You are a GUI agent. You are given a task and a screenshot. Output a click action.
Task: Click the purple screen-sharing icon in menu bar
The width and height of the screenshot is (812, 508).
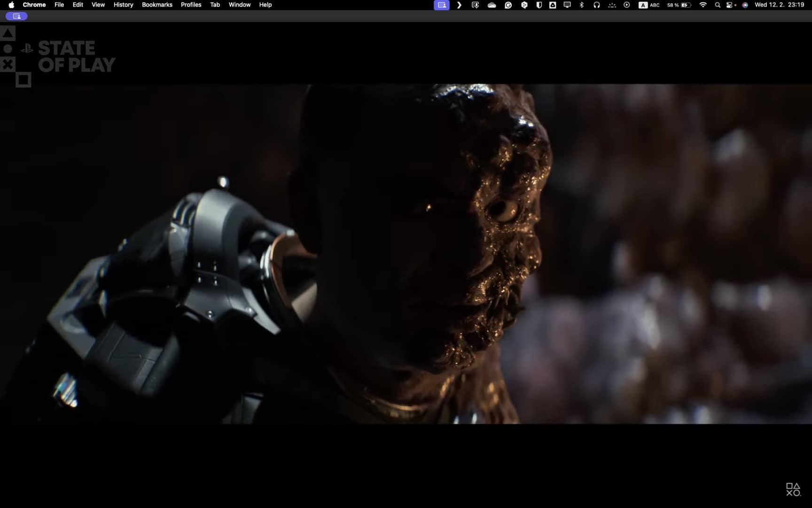[x=442, y=5]
